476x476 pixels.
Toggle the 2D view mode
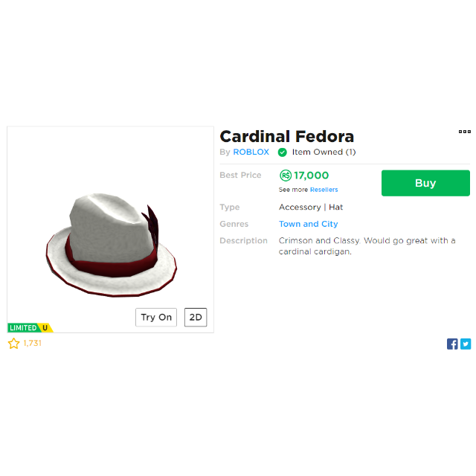tap(196, 318)
